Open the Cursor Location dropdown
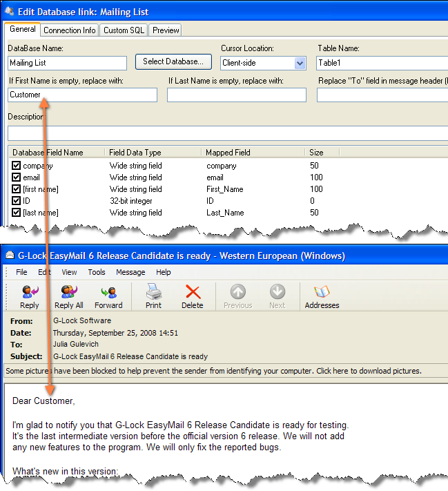 click(x=300, y=64)
